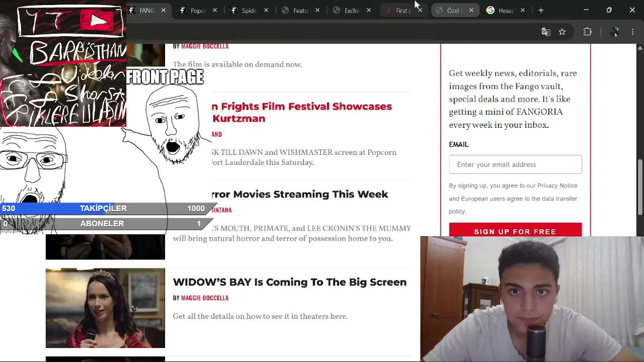Open the translate page icon

(546, 32)
